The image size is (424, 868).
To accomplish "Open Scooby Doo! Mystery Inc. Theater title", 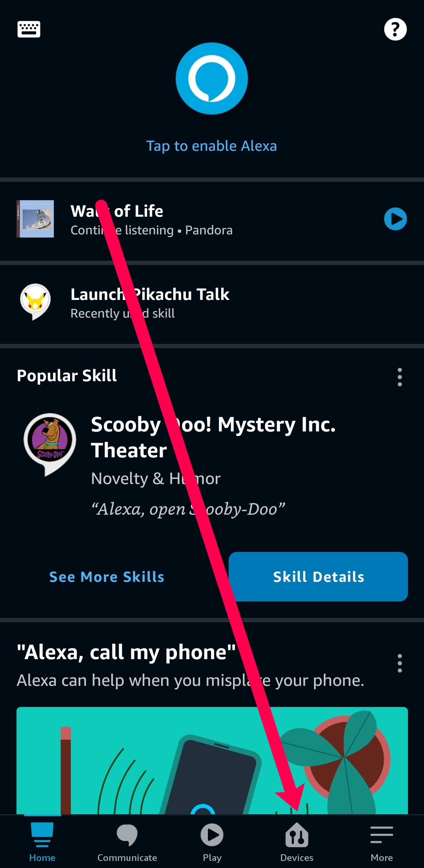I will pyautogui.click(x=213, y=437).
